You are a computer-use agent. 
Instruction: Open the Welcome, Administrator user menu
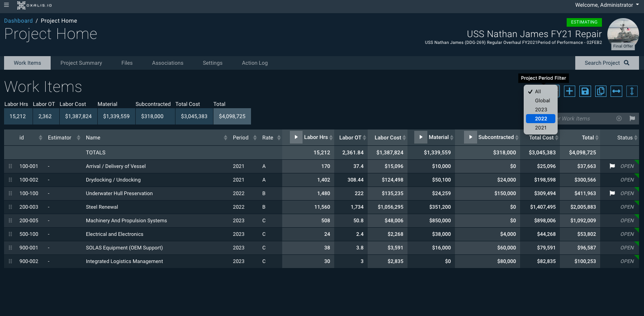606,5
